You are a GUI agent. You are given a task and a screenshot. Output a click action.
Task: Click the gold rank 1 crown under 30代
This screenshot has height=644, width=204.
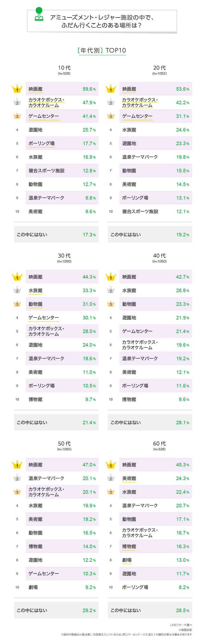[17, 277]
